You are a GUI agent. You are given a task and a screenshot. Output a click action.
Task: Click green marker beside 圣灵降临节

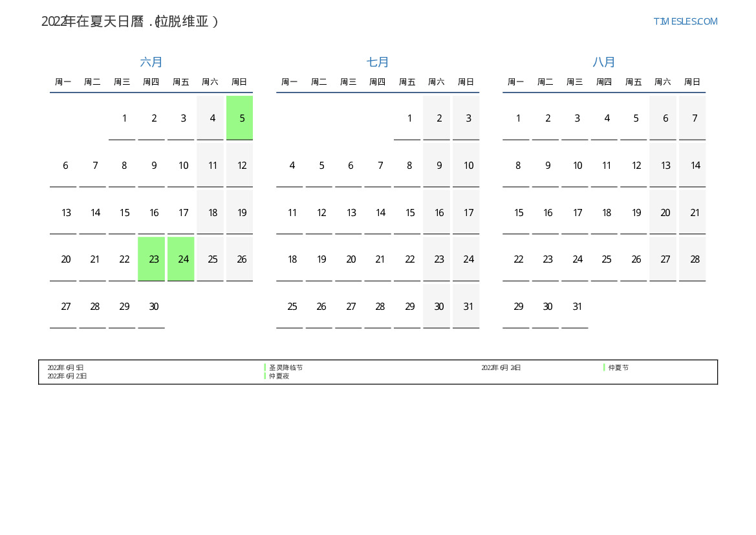point(265,367)
